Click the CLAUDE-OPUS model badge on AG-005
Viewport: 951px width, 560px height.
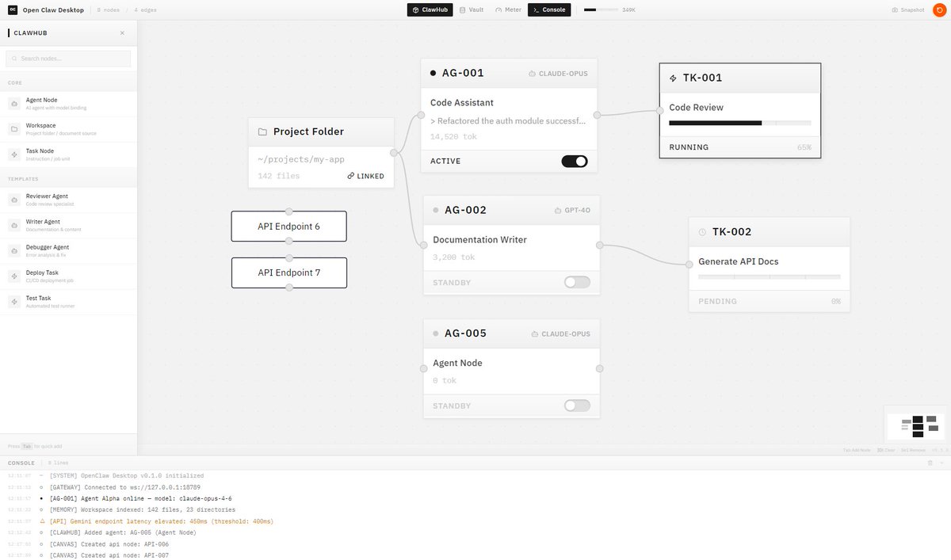coord(560,333)
